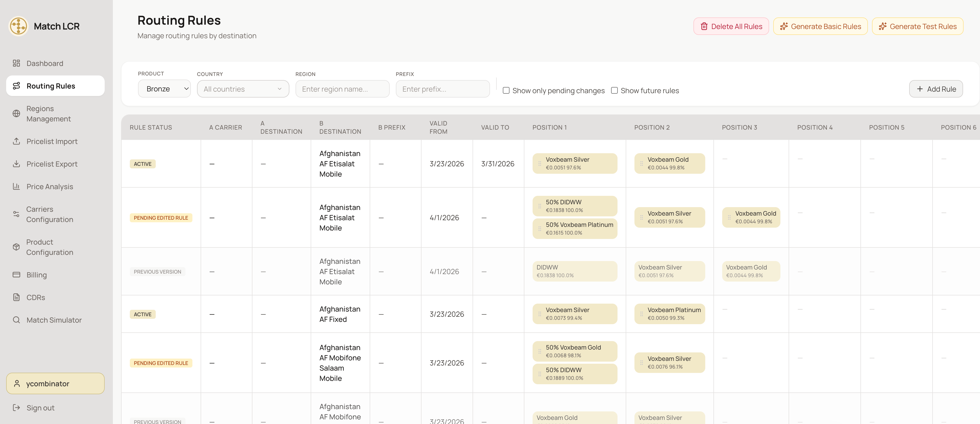Open the All countries dropdown

click(x=243, y=89)
